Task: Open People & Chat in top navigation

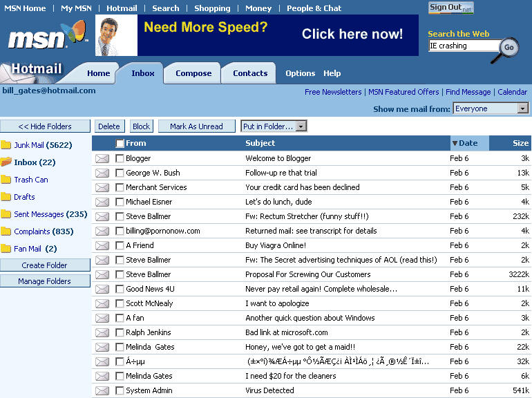Action: coord(314,8)
